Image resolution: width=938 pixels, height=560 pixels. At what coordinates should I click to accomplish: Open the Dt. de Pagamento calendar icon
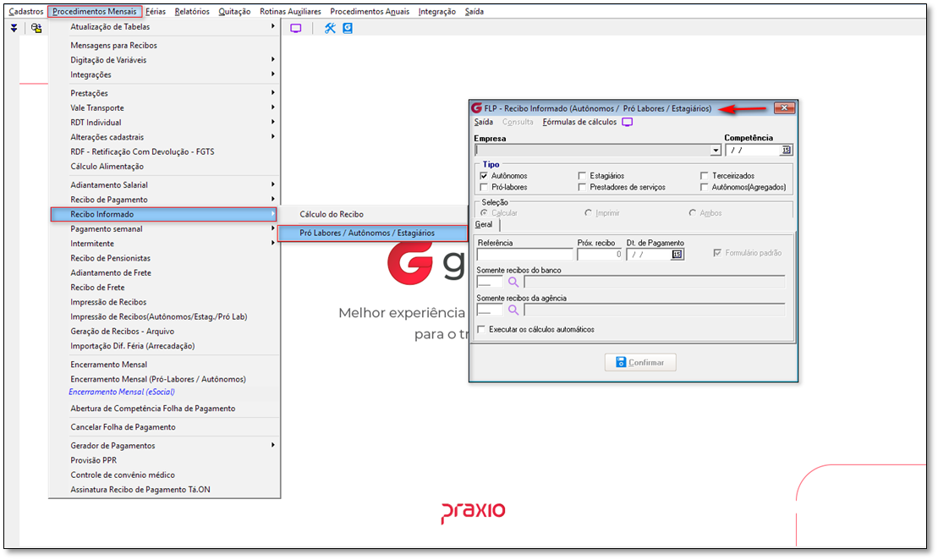[677, 255]
